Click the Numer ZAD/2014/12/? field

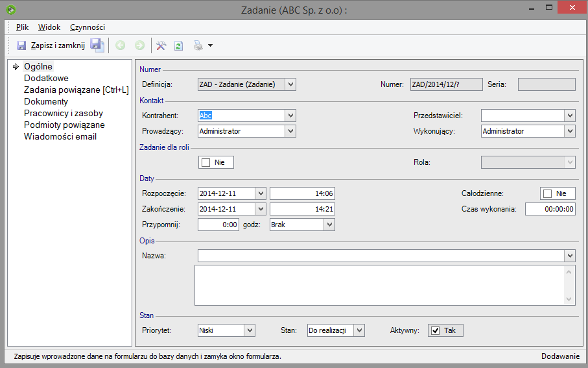pyautogui.click(x=446, y=84)
